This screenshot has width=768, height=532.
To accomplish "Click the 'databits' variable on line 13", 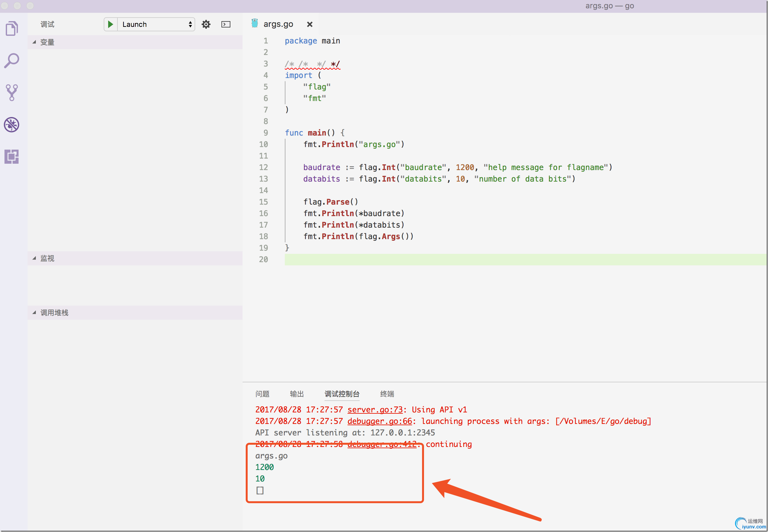I will tap(322, 179).
